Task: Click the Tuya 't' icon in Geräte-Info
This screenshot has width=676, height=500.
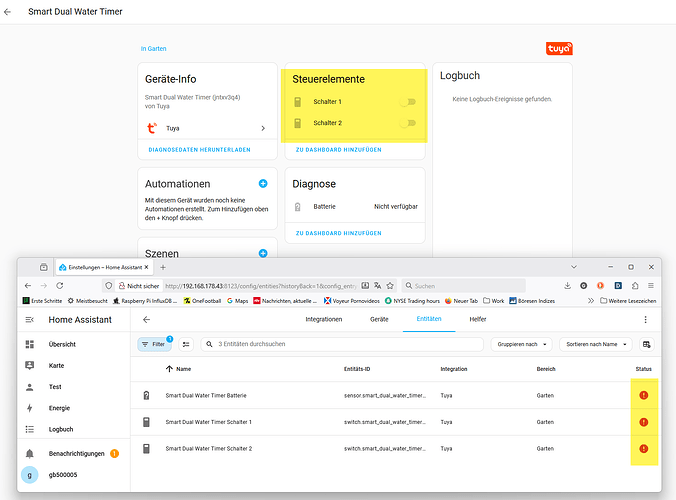Action: pos(151,128)
